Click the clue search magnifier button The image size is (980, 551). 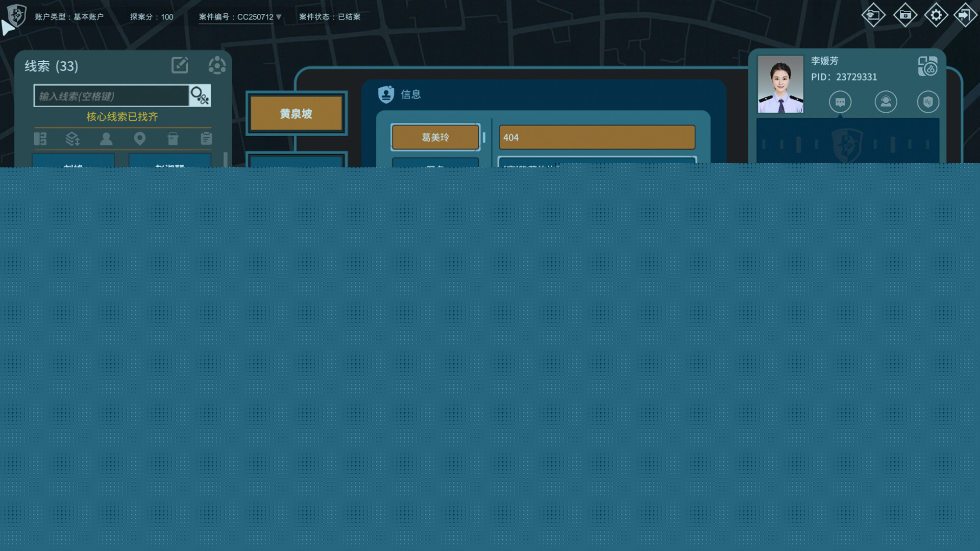(x=200, y=95)
